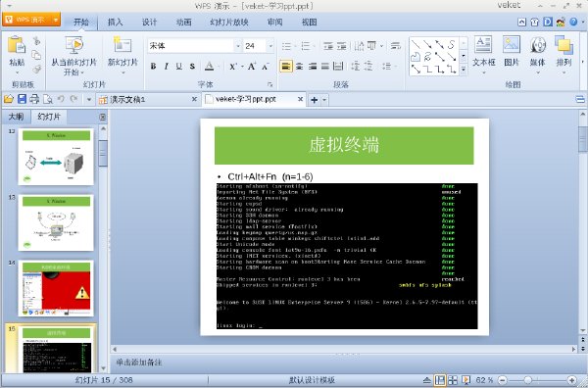The image size is (588, 388).
Task: Click the decrease font size icon
Action: pyautogui.click(x=266, y=67)
